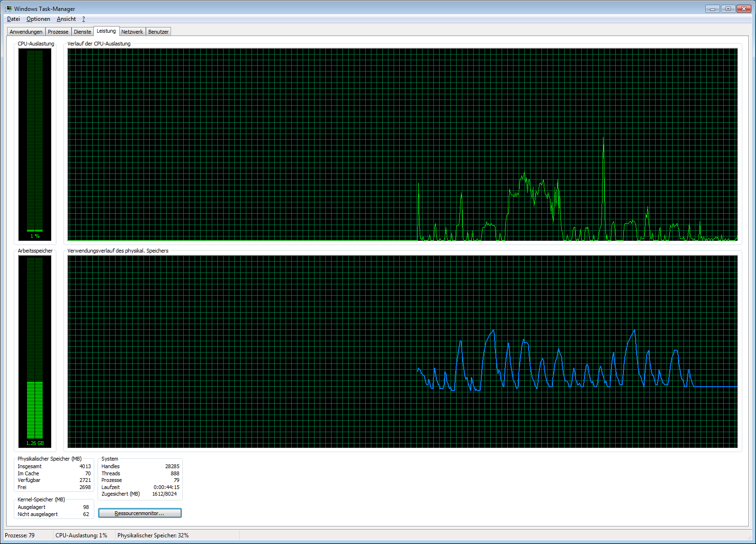Viewport: 756px width, 544px height.
Task: Minimize the Task Manager window
Action: coord(712,9)
